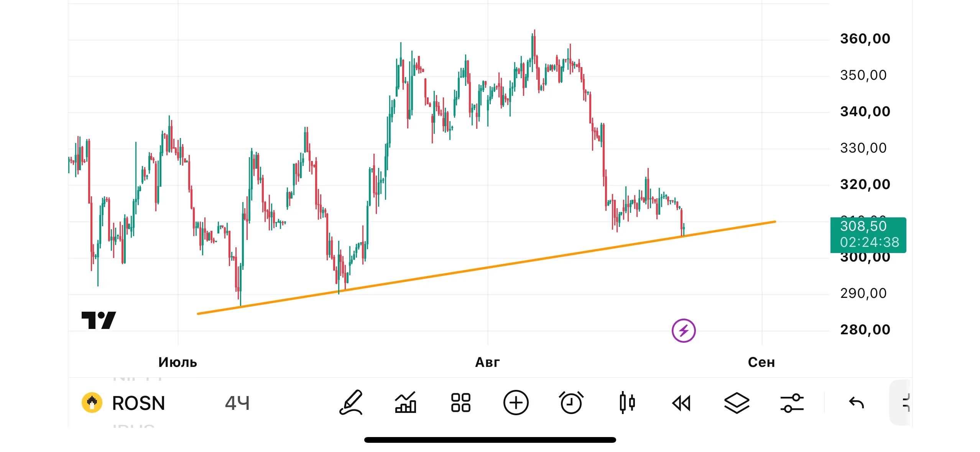Open the four-squares layout menu
The height and width of the screenshot is (452, 980).
(x=460, y=403)
